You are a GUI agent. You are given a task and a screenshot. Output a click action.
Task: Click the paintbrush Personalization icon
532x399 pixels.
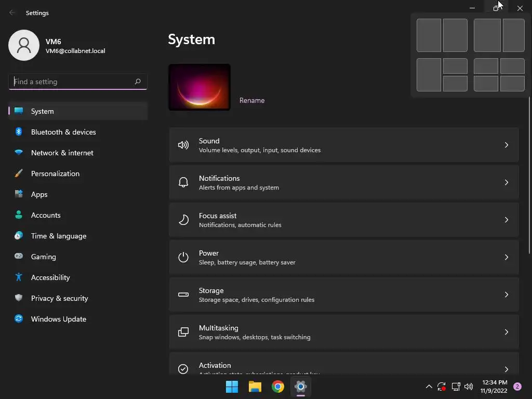[19, 174]
